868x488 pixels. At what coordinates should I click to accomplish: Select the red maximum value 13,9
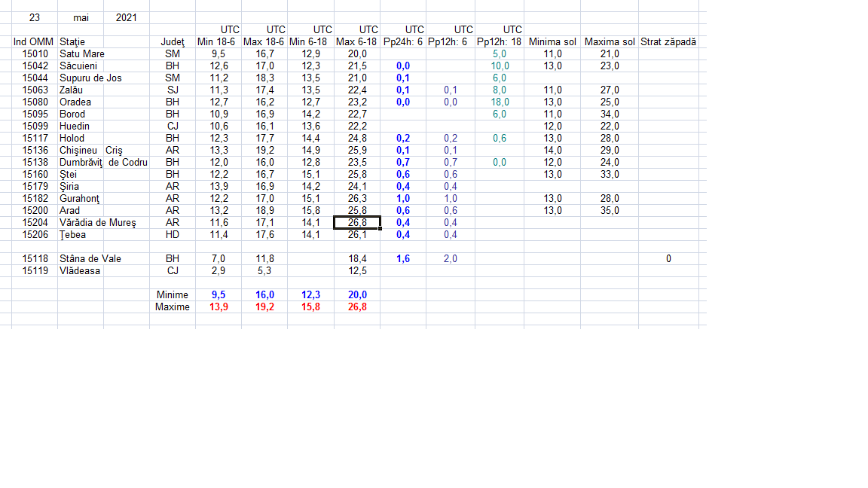[x=219, y=307]
